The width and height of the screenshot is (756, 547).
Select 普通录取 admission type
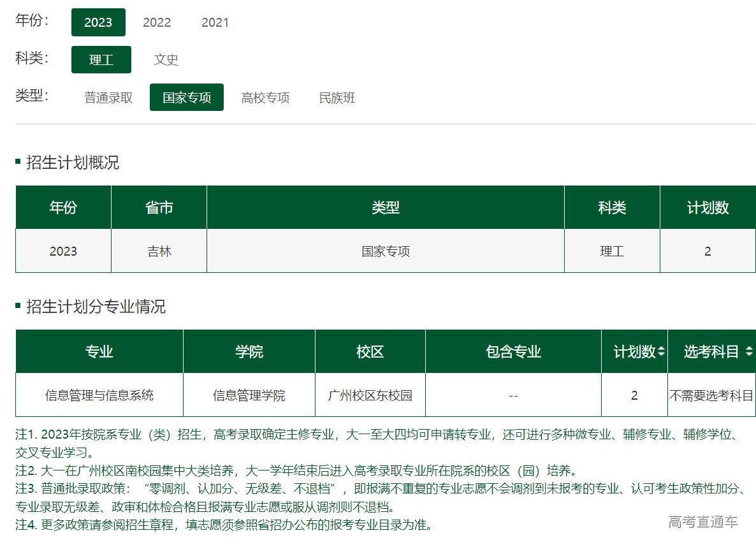pyautogui.click(x=108, y=98)
